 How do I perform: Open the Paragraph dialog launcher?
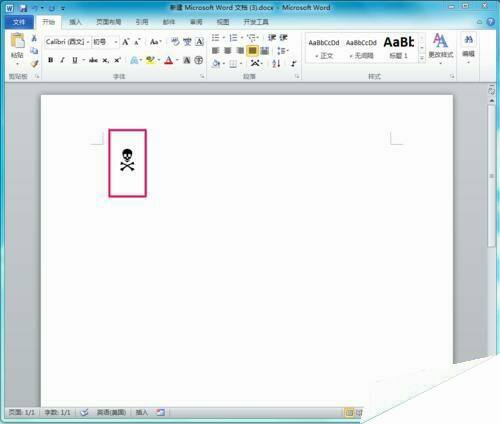[x=297, y=77]
